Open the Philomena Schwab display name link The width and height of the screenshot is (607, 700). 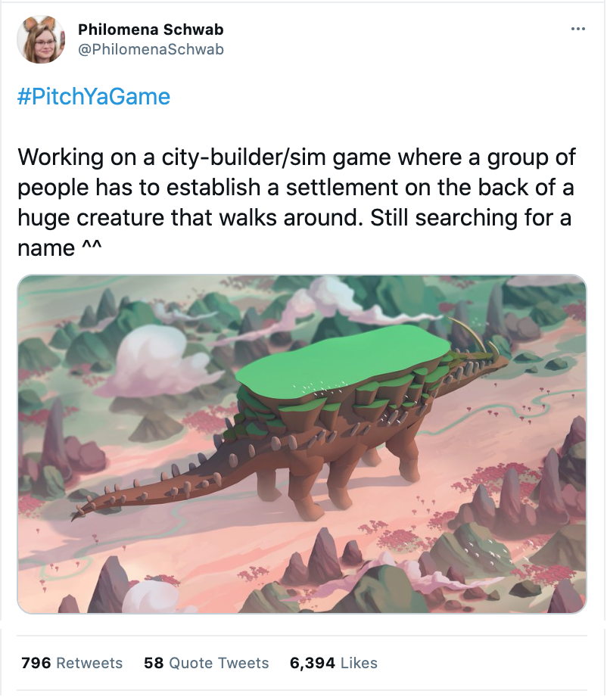coord(151,30)
